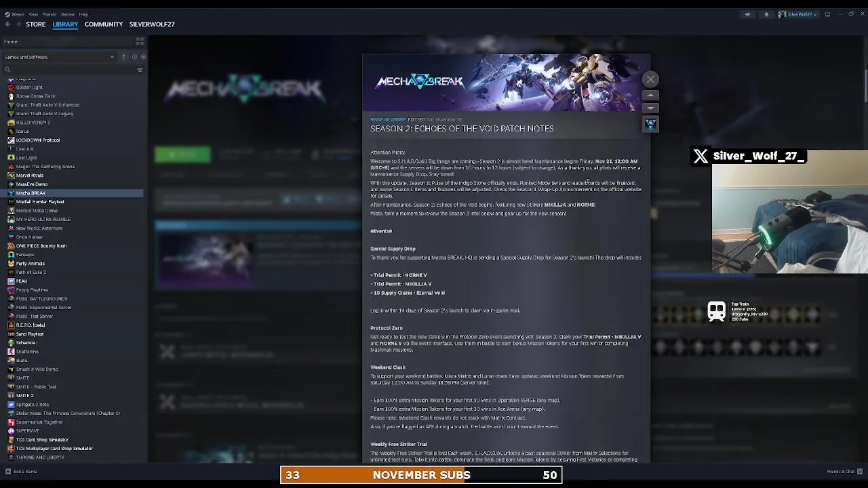868x488 pixels.
Task: Sort library by recent activity arrow
Action: (x=123, y=57)
